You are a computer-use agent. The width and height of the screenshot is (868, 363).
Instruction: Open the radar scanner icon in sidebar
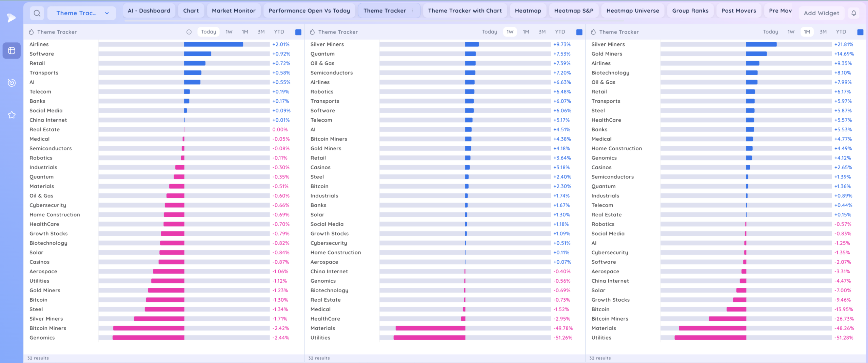pos(12,83)
